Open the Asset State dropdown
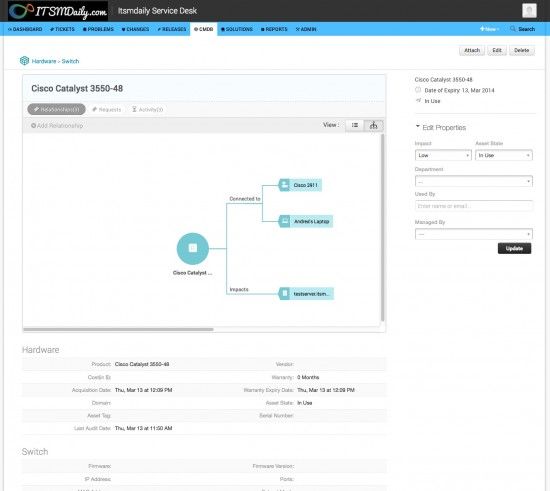 (x=504, y=155)
